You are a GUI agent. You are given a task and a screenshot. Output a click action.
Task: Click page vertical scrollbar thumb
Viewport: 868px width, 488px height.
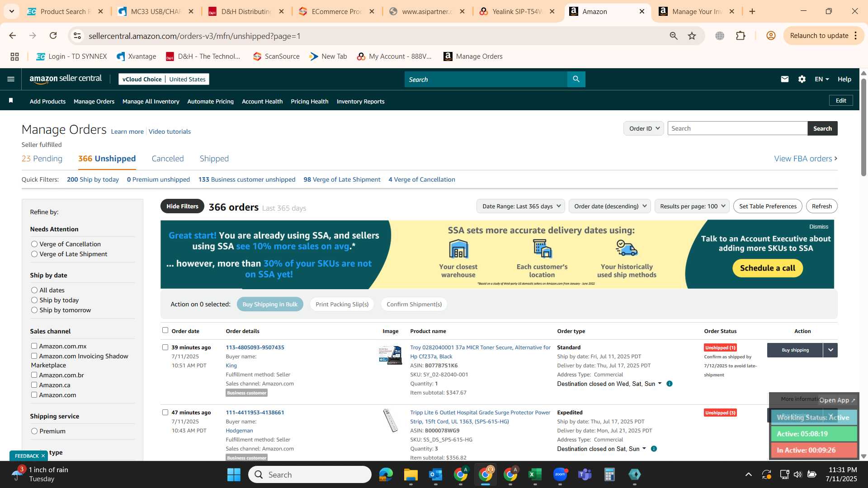(x=863, y=127)
